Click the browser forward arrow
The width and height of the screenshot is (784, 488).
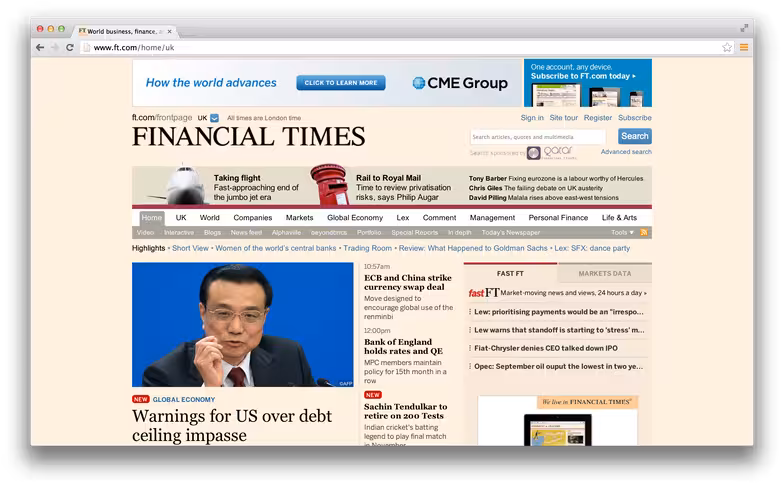point(55,48)
